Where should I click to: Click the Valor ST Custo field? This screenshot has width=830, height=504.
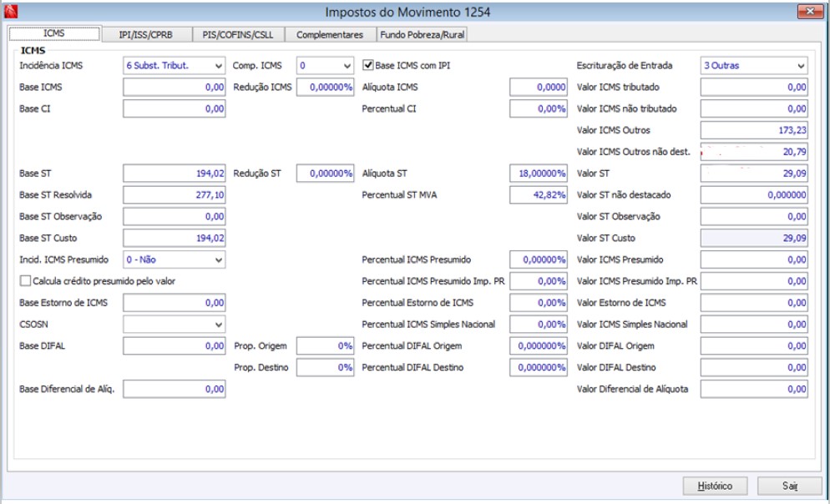coord(754,238)
